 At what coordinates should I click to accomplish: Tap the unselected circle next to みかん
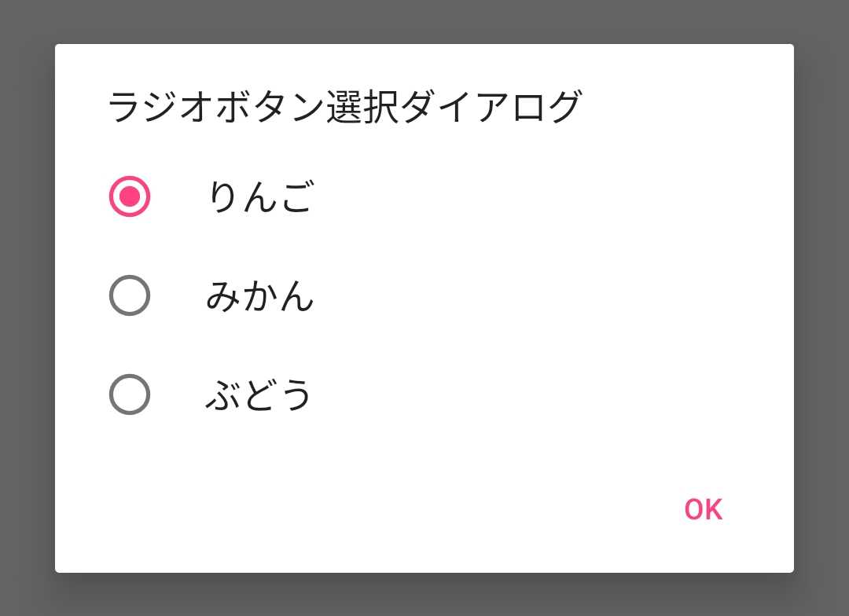pos(130,296)
